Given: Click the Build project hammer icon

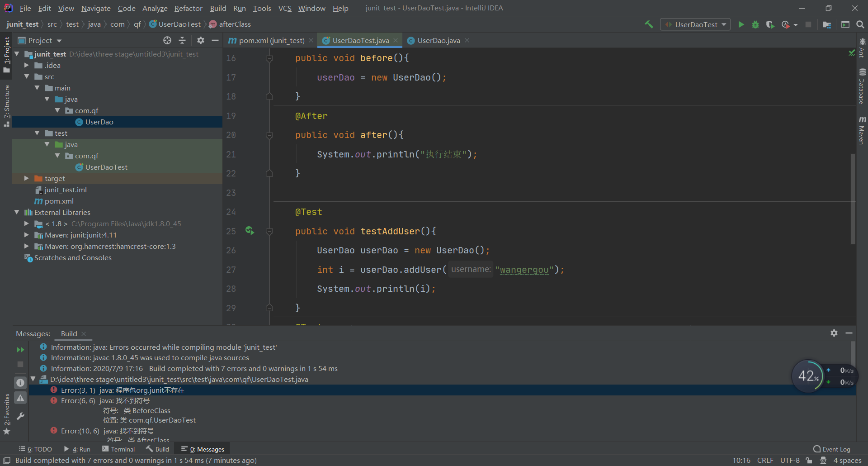Looking at the screenshot, I should coord(649,24).
